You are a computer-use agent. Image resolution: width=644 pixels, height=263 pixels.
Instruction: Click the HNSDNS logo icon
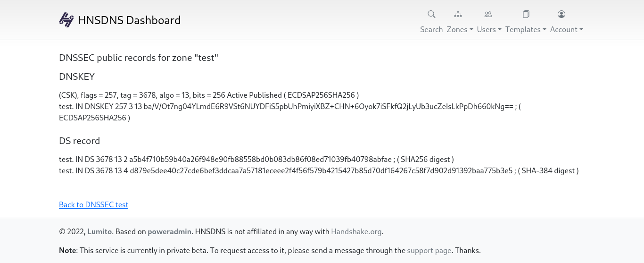[66, 20]
